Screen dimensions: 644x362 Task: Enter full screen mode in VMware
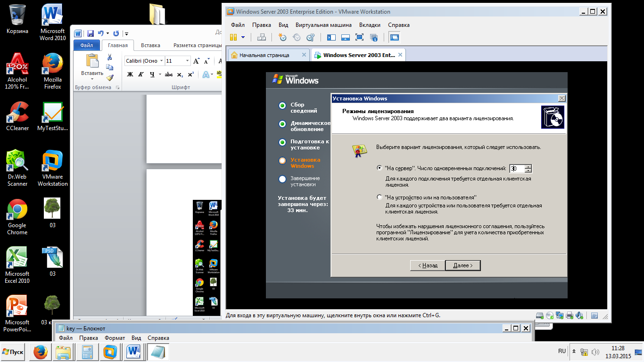click(360, 37)
